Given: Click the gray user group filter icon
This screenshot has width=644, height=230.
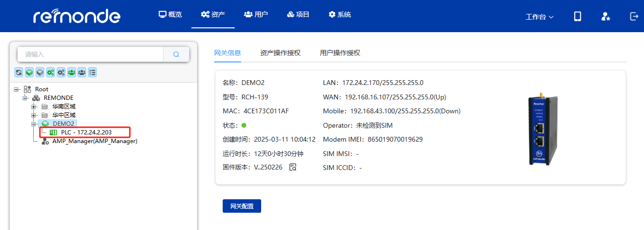Looking at the screenshot, I should 82,72.
